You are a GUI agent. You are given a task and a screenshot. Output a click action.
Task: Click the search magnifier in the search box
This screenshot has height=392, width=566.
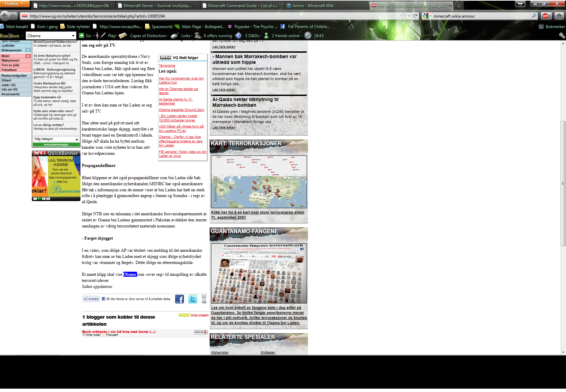point(534,16)
